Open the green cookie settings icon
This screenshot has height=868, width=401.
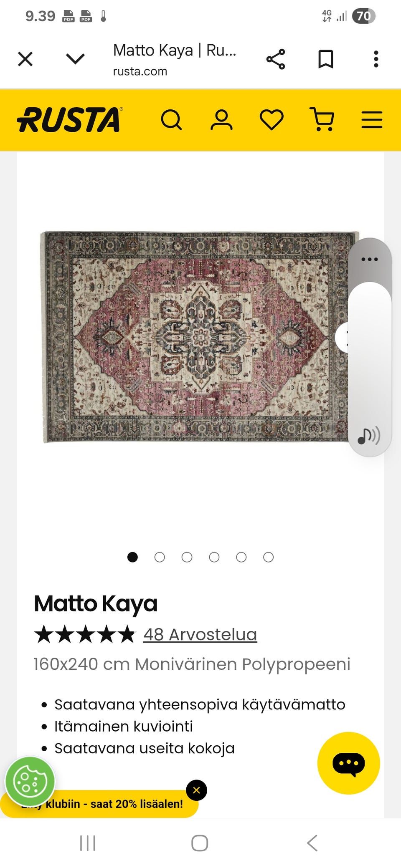[30, 782]
